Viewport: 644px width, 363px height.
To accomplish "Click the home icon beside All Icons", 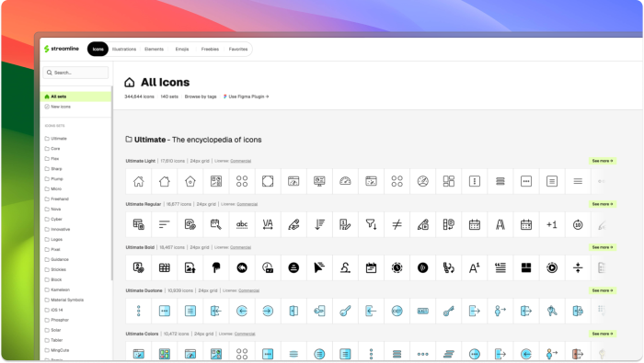I will (130, 83).
